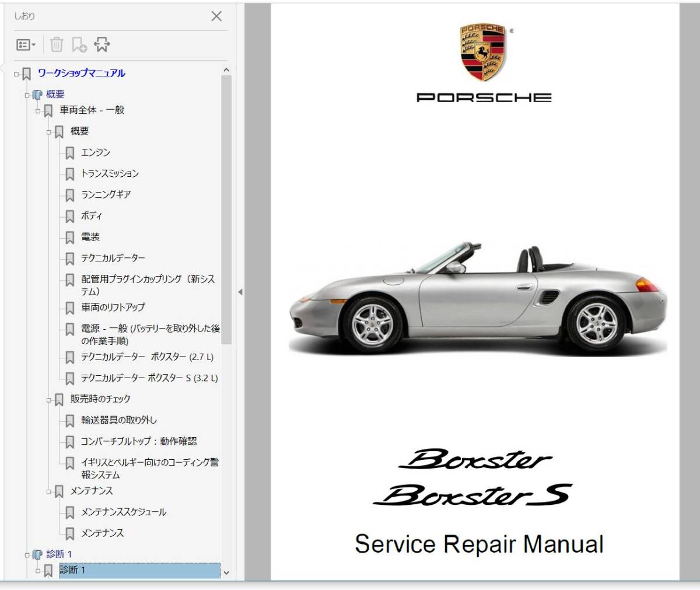Select 配管用プラグインカップリング bookmark
Image resolution: width=700 pixels, height=590 pixels.
click(x=148, y=285)
